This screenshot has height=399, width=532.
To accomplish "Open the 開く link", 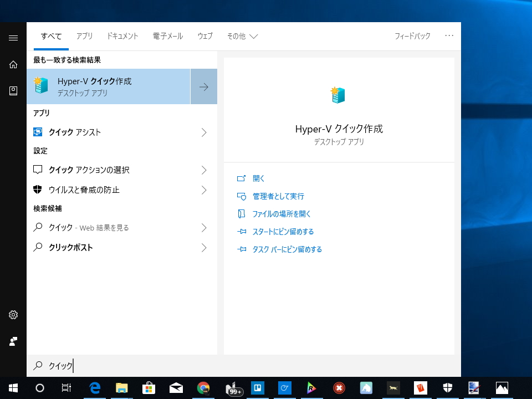I will coord(258,178).
